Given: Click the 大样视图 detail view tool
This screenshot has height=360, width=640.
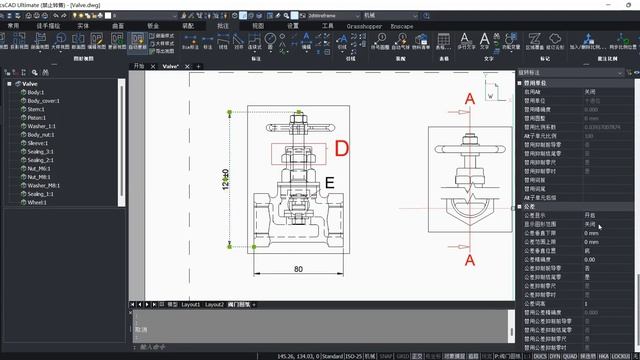Looking at the screenshot, I should click(60, 41).
